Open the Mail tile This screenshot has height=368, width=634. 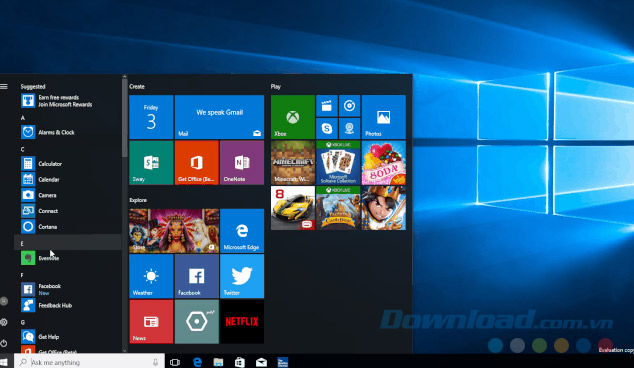[219, 117]
